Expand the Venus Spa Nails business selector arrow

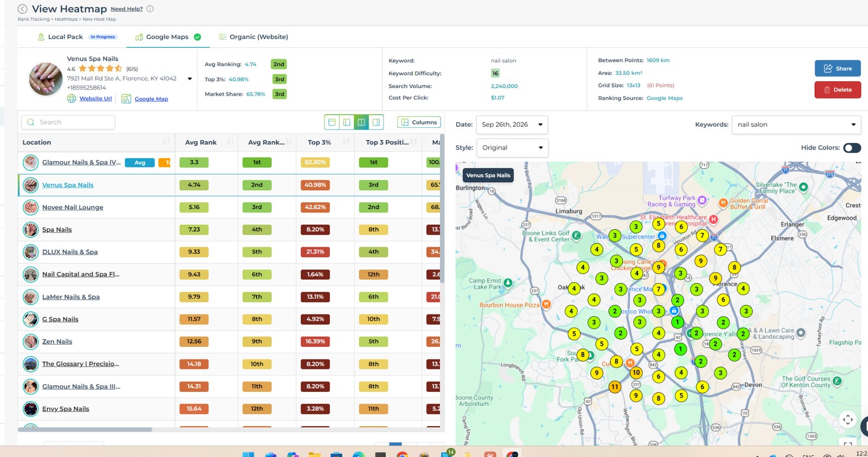[190, 79]
